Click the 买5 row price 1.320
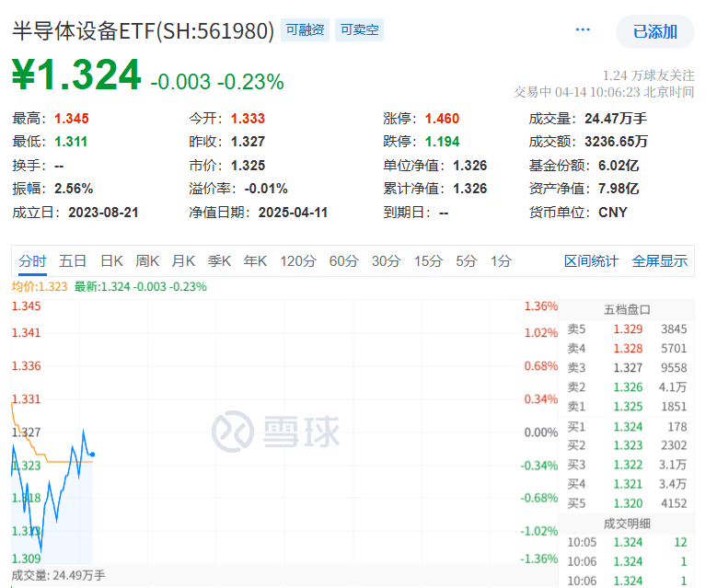The image size is (717, 588). point(628,503)
